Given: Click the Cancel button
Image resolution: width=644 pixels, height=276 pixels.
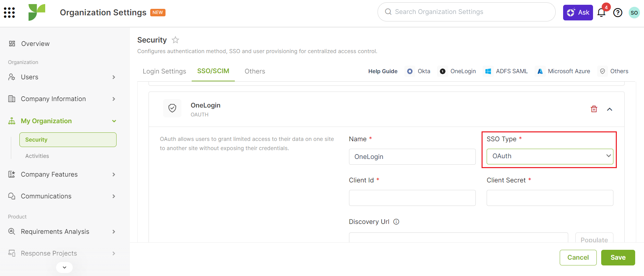Looking at the screenshot, I should point(578,258).
